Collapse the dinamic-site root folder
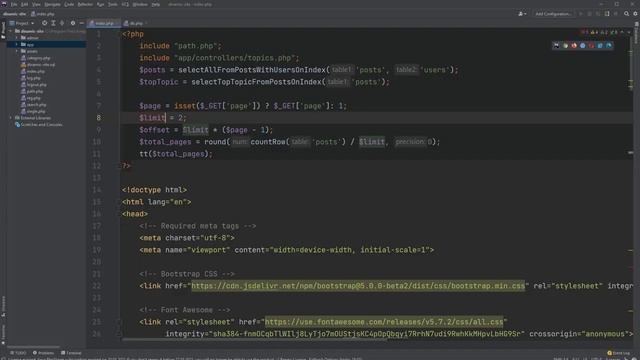The width and height of the screenshot is (640, 360). pos(11,31)
